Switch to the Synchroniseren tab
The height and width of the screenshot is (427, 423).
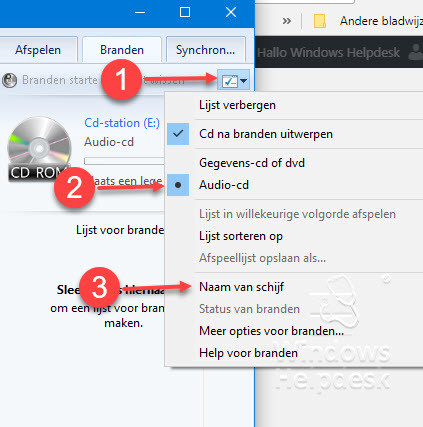click(x=206, y=50)
